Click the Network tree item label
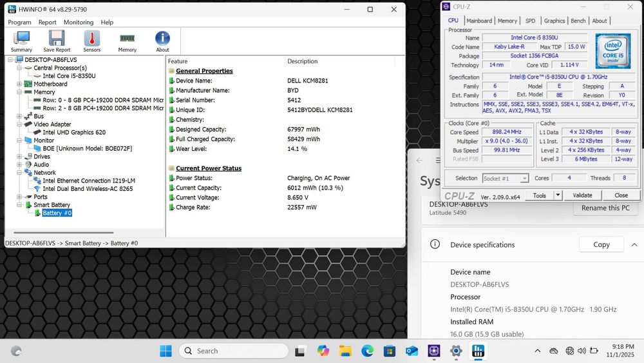The image size is (644, 363). (44, 173)
